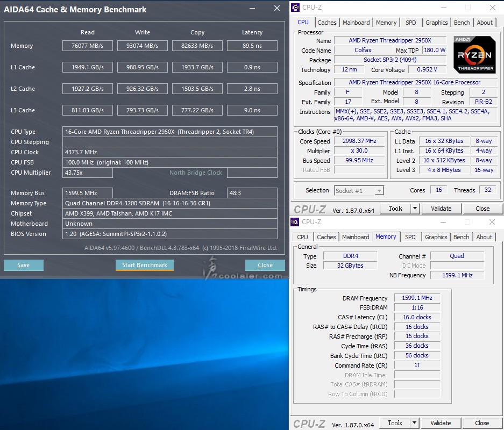Click the top CPU-Z window app icon
This screenshot has width=504, height=430.
click(x=295, y=8)
